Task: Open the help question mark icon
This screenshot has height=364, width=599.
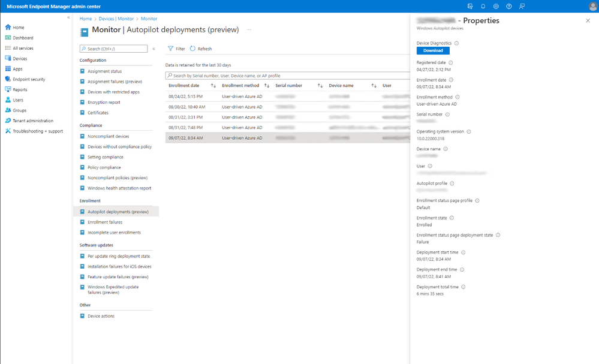Action: click(509, 6)
